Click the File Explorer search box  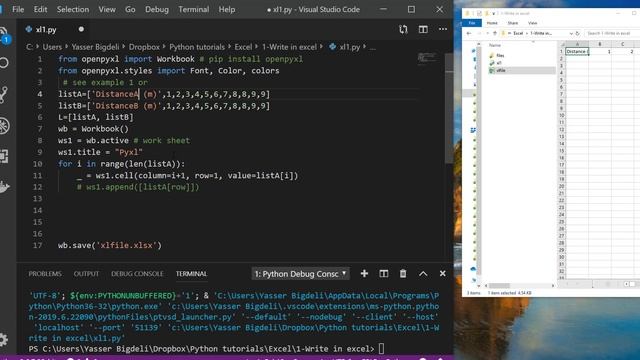click(611, 33)
